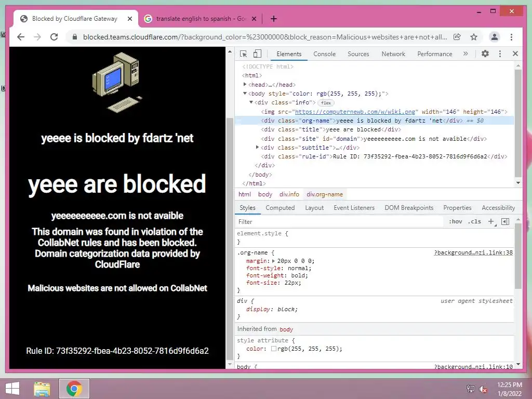532x399 pixels.
Task: Click the html breadcrumb item
Action: 244,194
